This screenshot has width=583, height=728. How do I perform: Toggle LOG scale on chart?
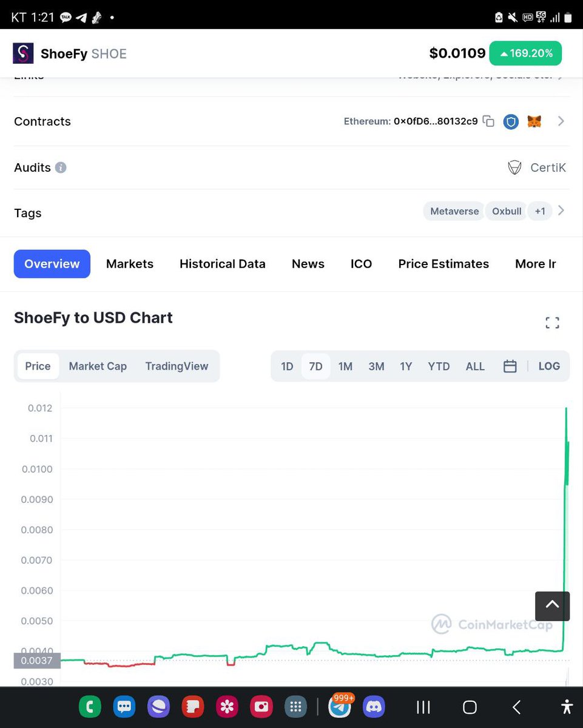pyautogui.click(x=549, y=366)
